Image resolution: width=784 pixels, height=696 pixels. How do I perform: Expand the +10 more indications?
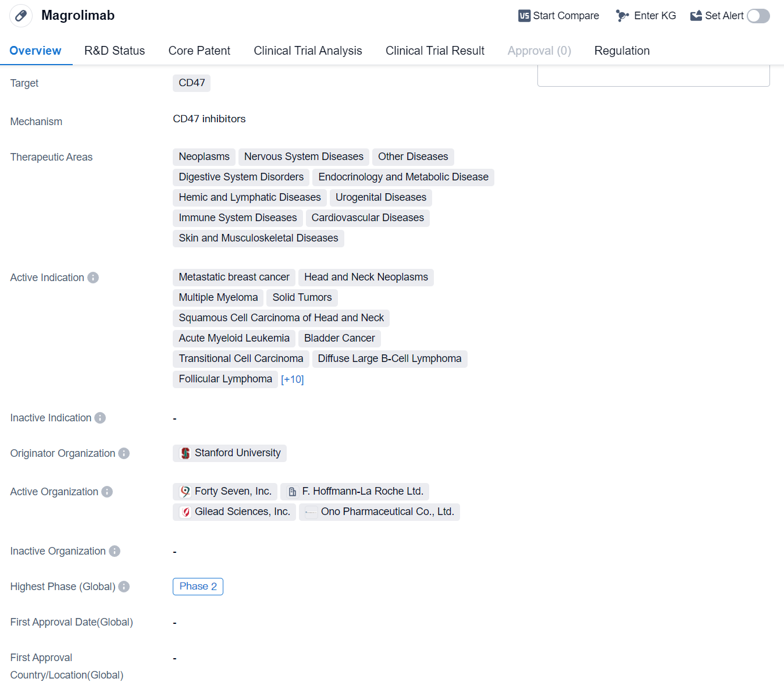(292, 379)
